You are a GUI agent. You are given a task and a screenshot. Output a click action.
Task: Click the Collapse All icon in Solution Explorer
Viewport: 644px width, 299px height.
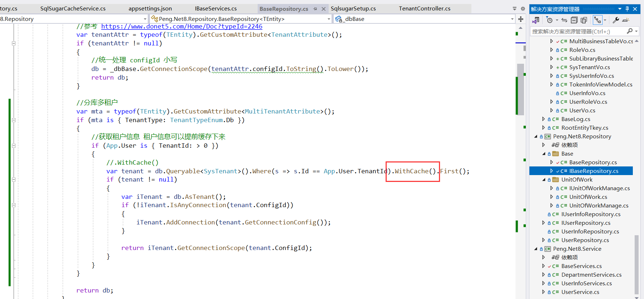[574, 20]
